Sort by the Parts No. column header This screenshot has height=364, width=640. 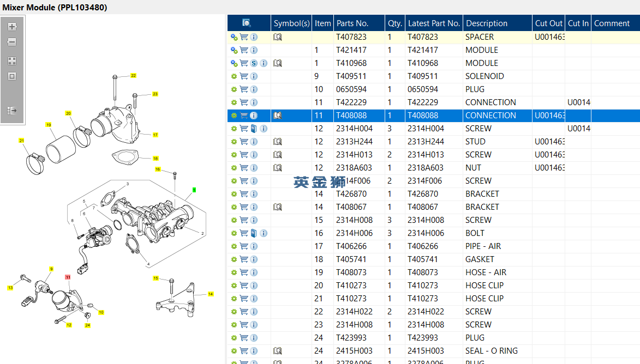pos(359,23)
